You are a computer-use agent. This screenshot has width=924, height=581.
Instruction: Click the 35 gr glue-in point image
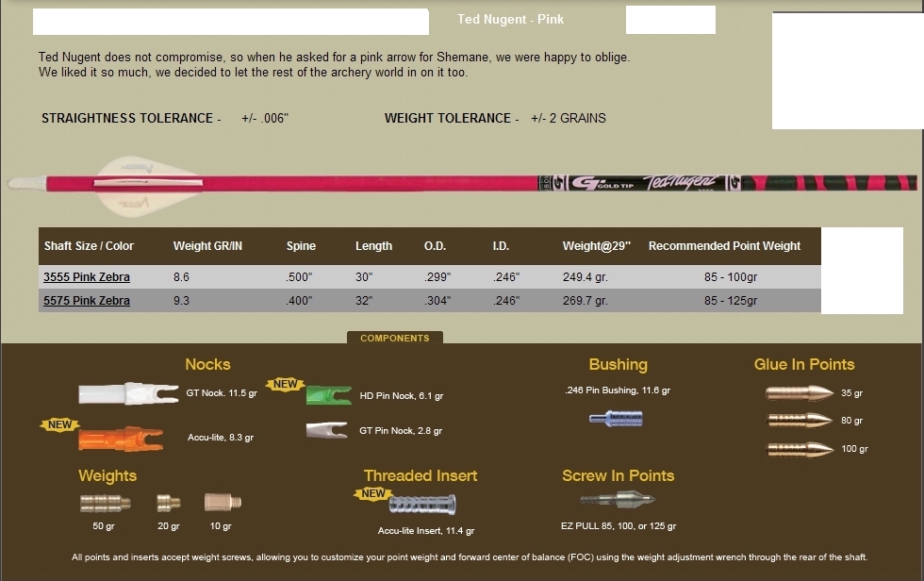pos(800,393)
